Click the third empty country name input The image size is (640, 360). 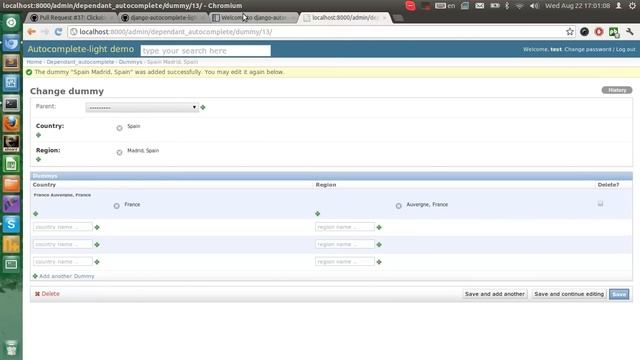63,262
